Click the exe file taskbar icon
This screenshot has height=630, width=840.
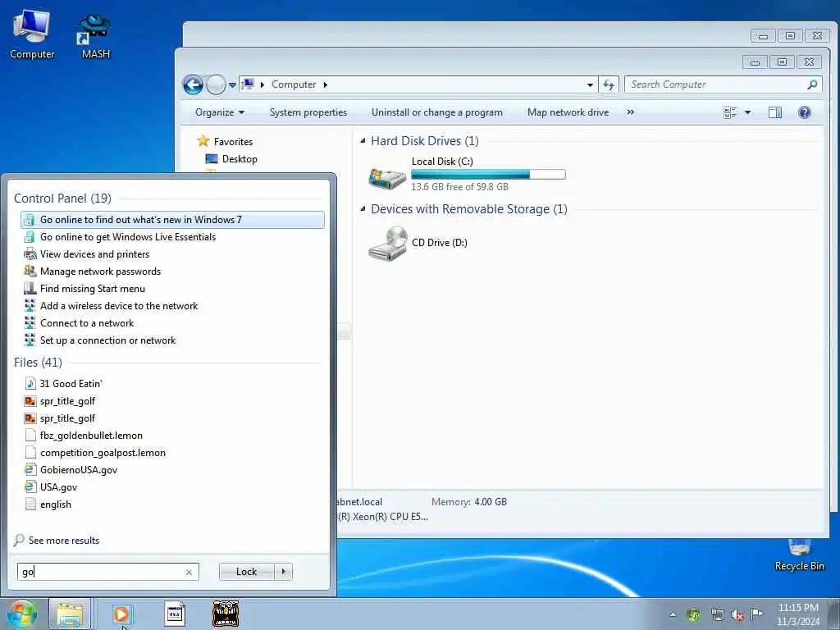175,613
